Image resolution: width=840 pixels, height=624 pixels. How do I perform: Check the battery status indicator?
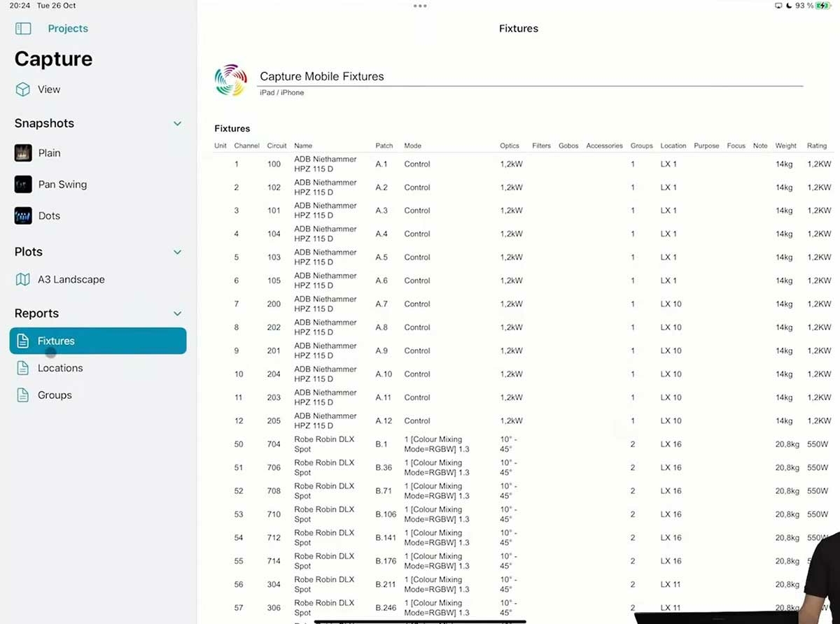[x=821, y=6]
